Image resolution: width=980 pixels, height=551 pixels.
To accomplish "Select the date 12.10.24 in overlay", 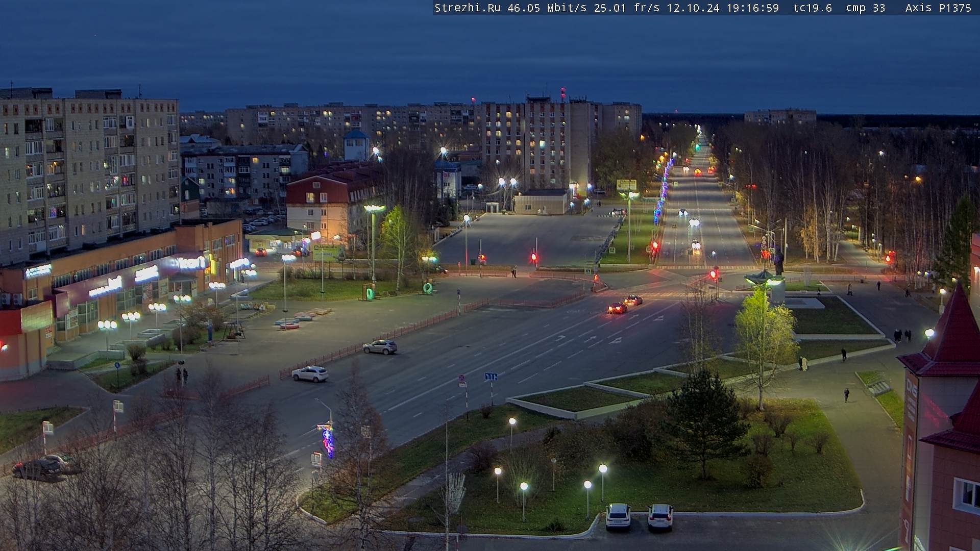I will coord(694,8).
